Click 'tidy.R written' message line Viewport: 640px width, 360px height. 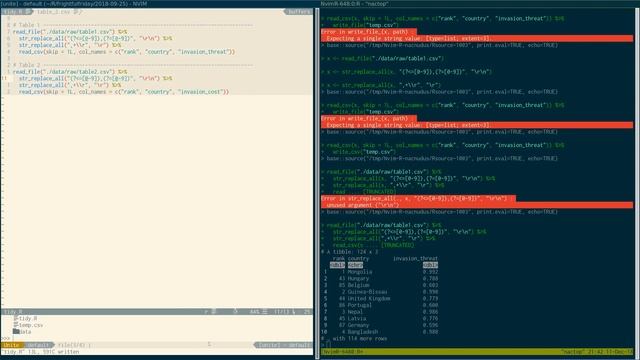pyautogui.click(x=40, y=351)
